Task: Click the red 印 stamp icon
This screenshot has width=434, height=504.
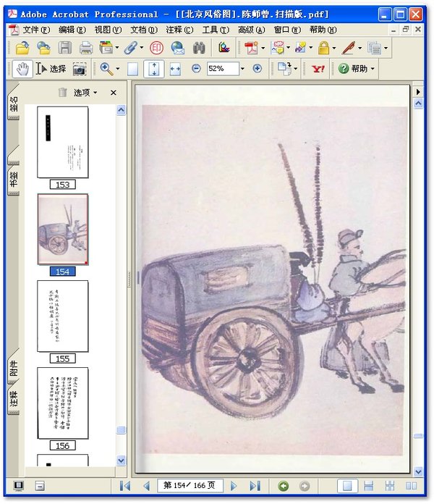Action: click(156, 49)
